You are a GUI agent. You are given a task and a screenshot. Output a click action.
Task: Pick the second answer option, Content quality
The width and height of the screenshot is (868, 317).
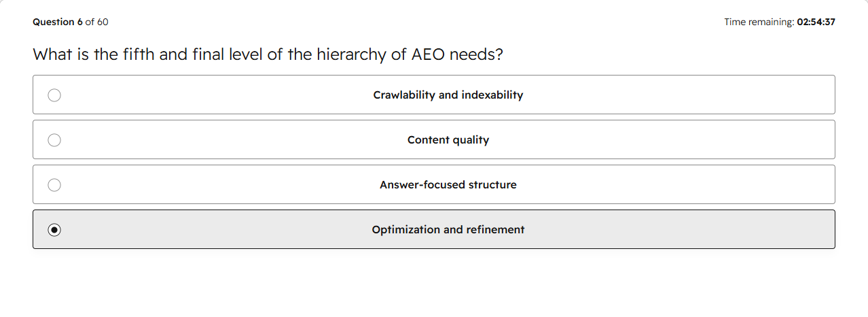tap(434, 139)
